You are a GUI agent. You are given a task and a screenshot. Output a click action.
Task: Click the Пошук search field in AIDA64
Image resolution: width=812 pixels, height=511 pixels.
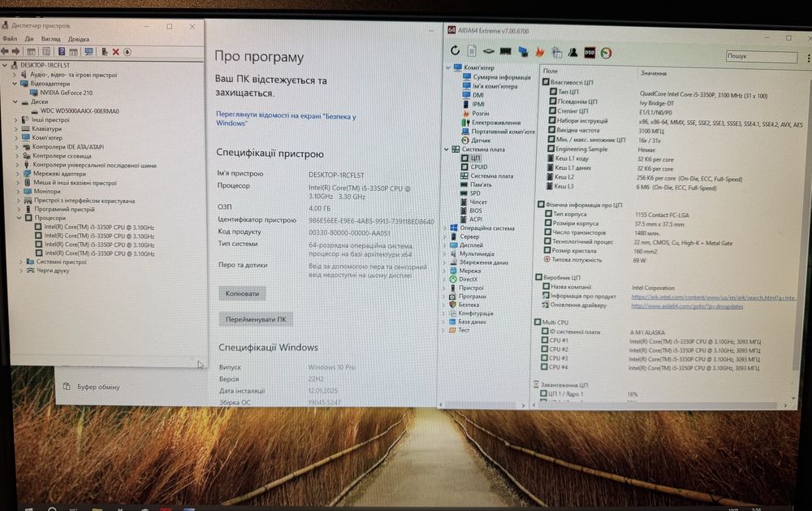pyautogui.click(x=761, y=56)
